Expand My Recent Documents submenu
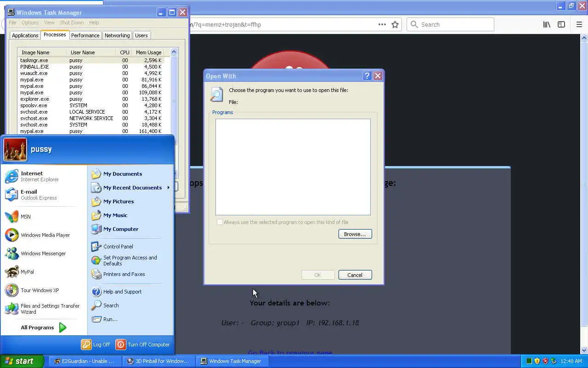This screenshot has width=588, height=368. coord(130,188)
